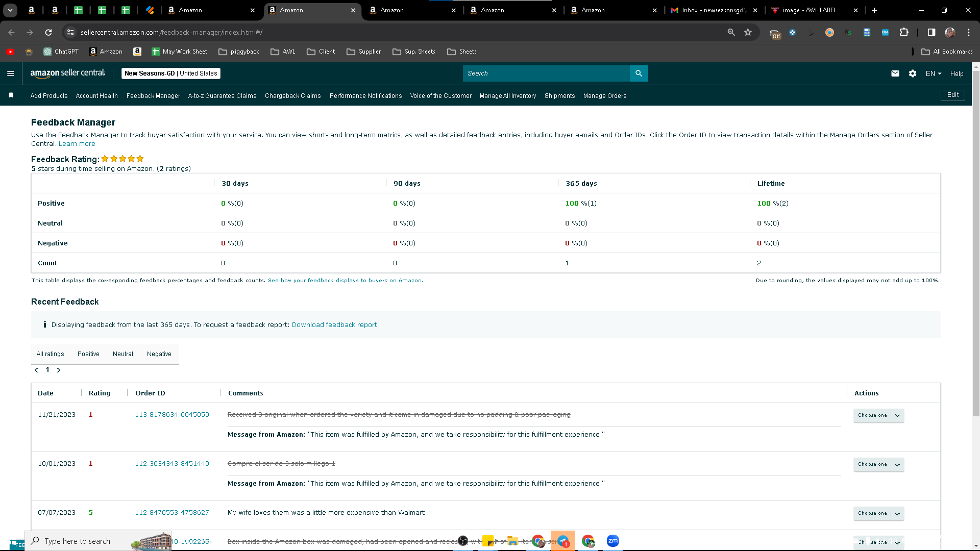View site information icon in address bar
980x551 pixels.
pyautogui.click(x=71, y=32)
